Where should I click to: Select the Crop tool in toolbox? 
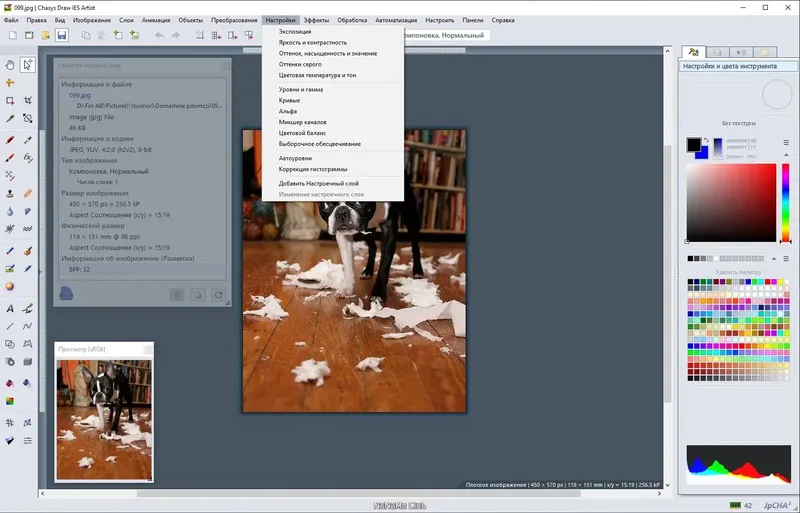28,101
